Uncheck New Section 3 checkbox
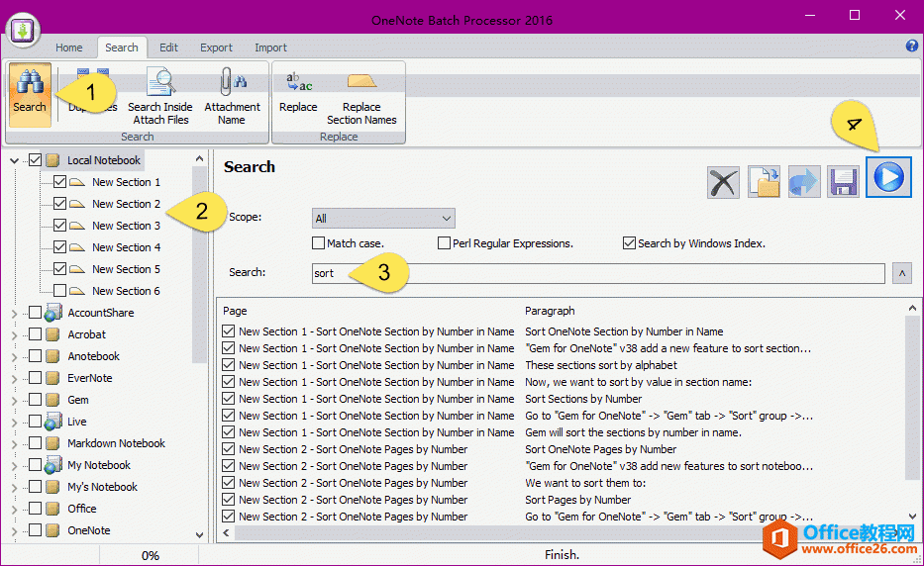 (59, 226)
